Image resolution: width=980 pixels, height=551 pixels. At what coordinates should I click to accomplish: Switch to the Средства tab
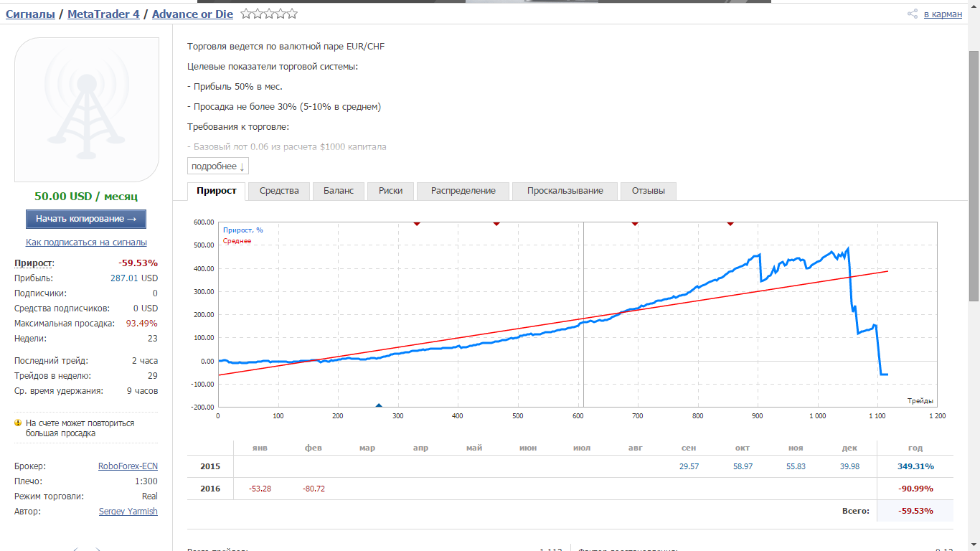coord(279,191)
